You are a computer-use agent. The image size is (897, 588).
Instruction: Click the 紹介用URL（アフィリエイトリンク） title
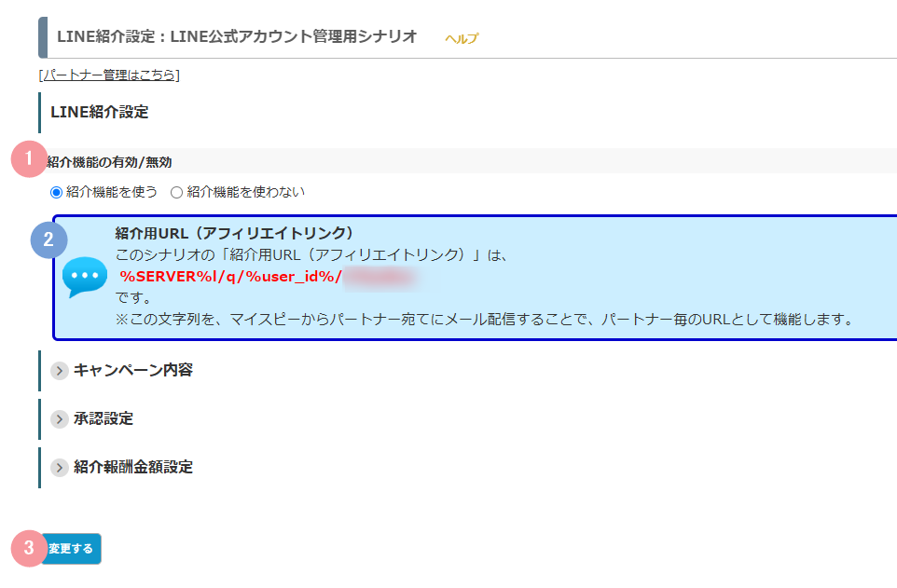[235, 233]
